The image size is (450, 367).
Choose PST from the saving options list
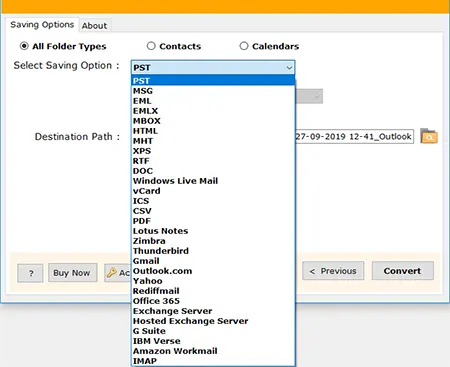(213, 81)
